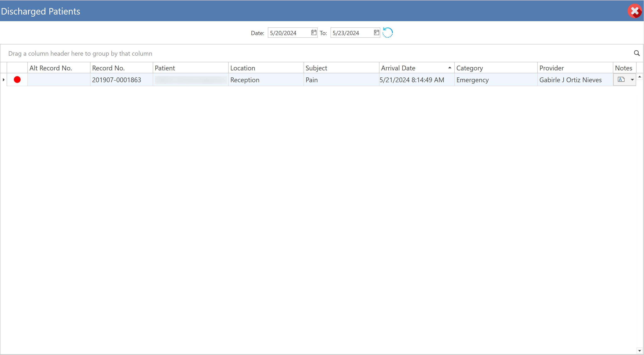
Task: Toggle sort arrow on Arrival Date column
Action: click(450, 68)
